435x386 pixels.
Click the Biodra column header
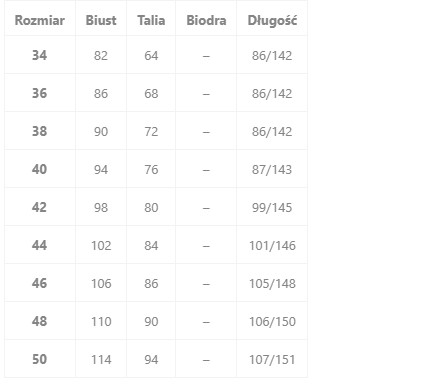click(206, 20)
